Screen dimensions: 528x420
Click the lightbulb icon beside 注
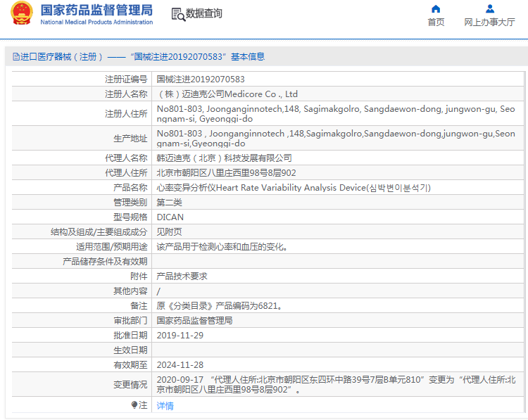coord(134,405)
